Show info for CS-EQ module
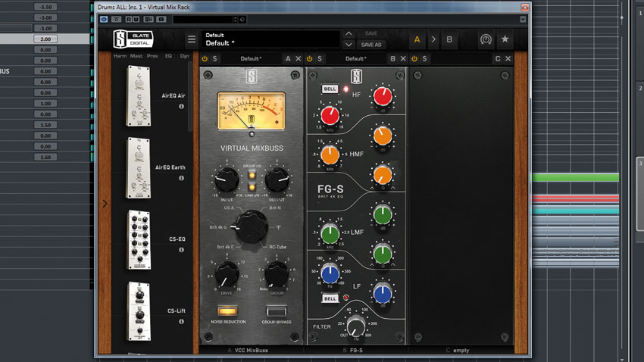This screenshot has width=644, height=362. point(181,250)
